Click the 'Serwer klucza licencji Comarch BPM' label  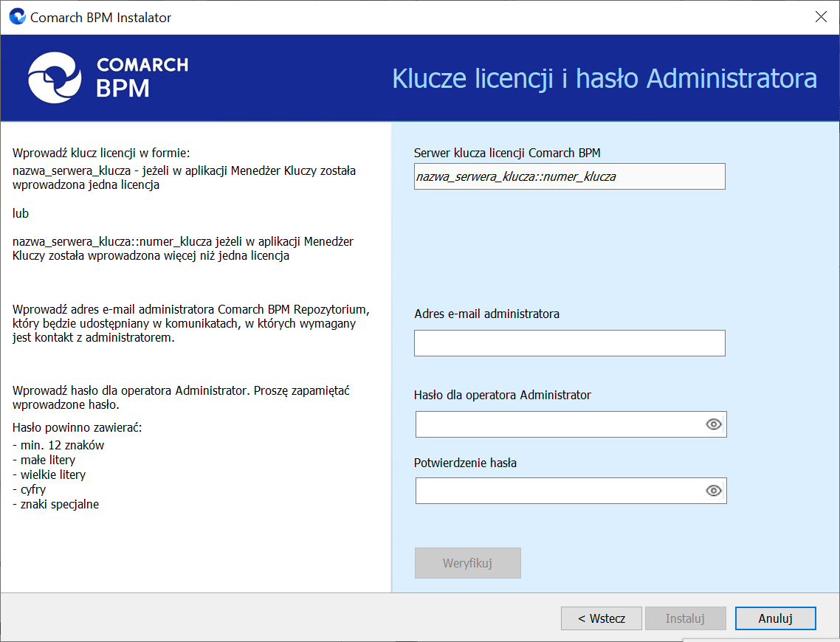(507, 153)
